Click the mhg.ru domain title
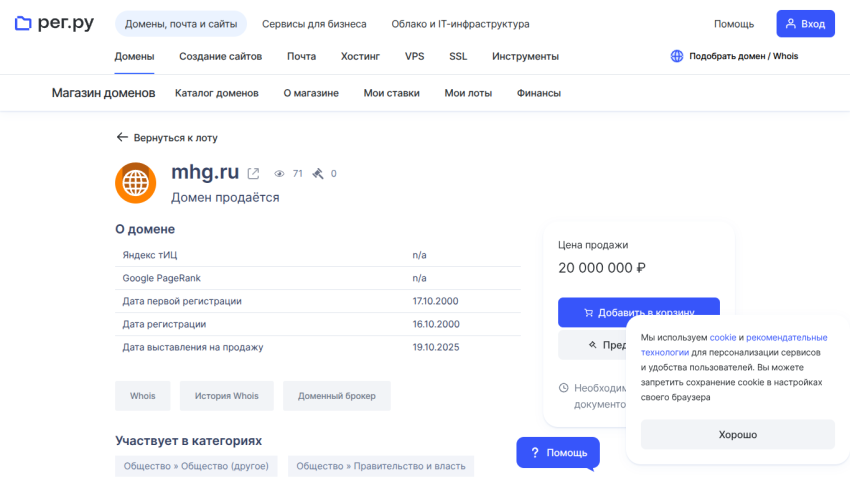The width and height of the screenshot is (850, 478). pos(205,172)
